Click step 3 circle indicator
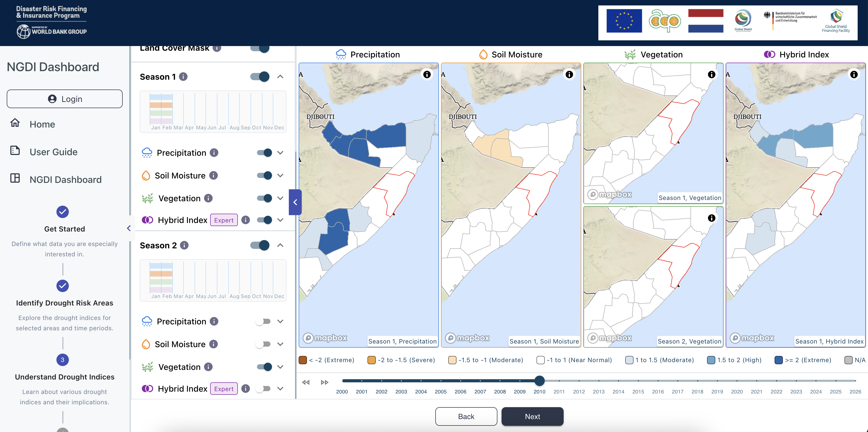The height and width of the screenshot is (432, 868). pyautogui.click(x=63, y=360)
